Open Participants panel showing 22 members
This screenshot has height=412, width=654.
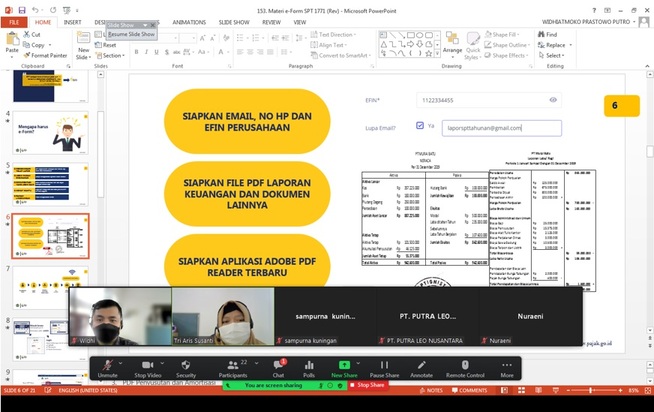pyautogui.click(x=232, y=367)
